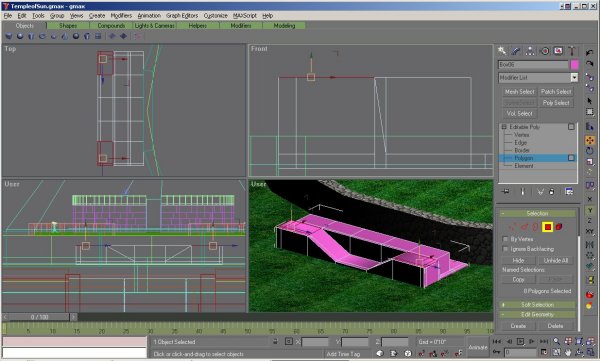Open the Hierarchy command panel tab icon
The image size is (600, 361).
click(530, 51)
